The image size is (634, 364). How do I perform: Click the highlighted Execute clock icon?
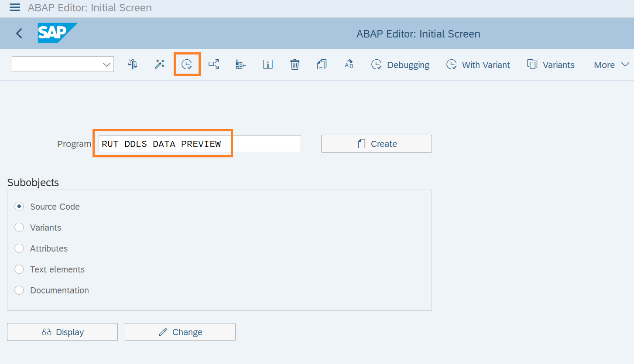point(187,65)
